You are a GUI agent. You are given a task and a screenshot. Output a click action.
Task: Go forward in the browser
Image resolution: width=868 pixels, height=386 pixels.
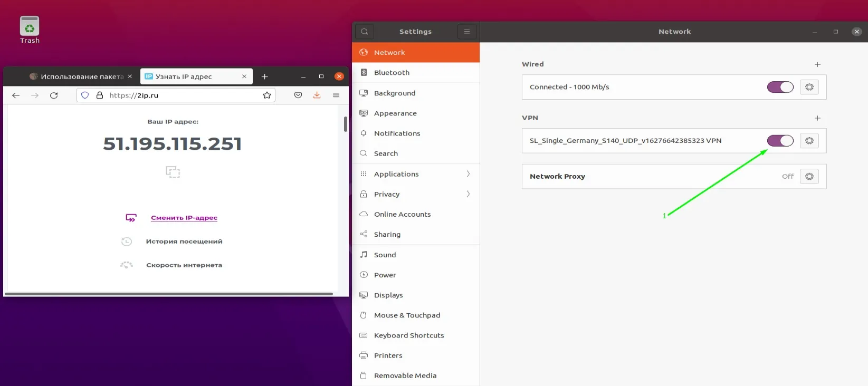35,95
